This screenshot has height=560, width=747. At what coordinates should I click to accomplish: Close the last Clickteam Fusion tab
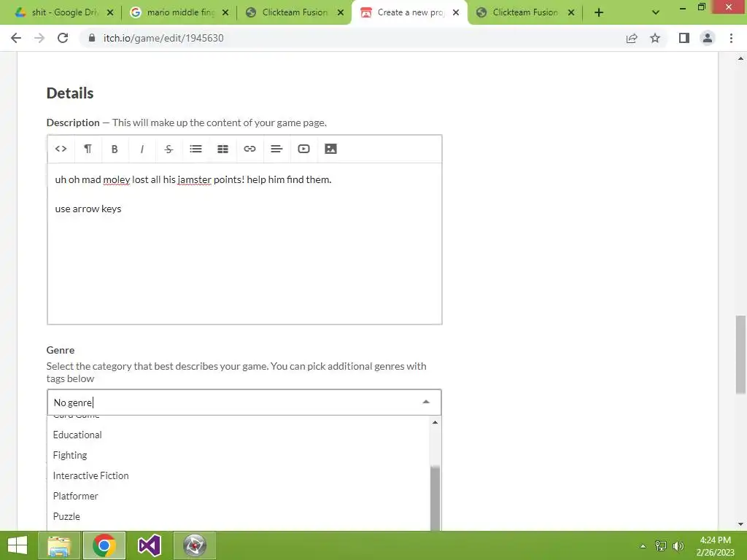pyautogui.click(x=571, y=13)
